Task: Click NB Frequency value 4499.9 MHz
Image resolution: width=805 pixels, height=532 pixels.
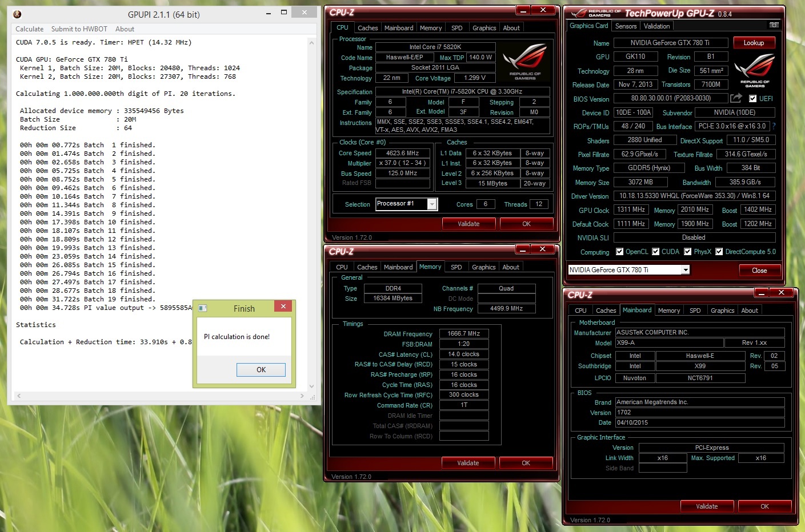Action: coord(506,308)
